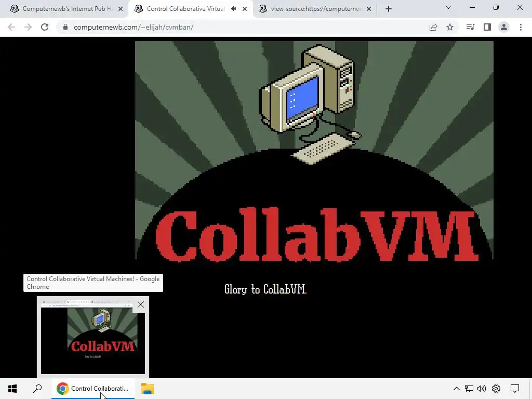Image resolution: width=532 pixels, height=399 pixels.
Task: Restore down the Chrome window
Action: click(x=496, y=7)
